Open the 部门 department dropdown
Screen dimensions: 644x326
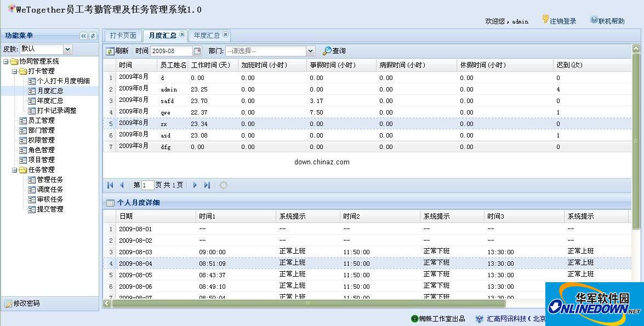tap(310, 50)
